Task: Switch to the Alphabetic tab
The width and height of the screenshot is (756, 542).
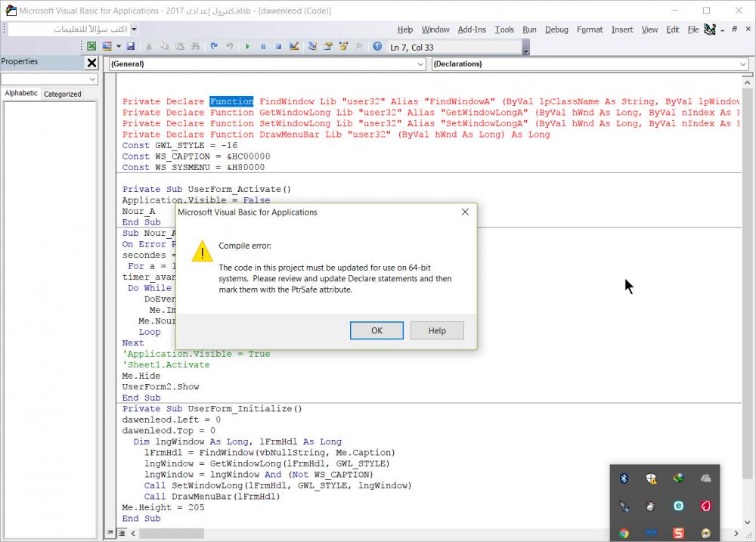Action: pos(21,93)
